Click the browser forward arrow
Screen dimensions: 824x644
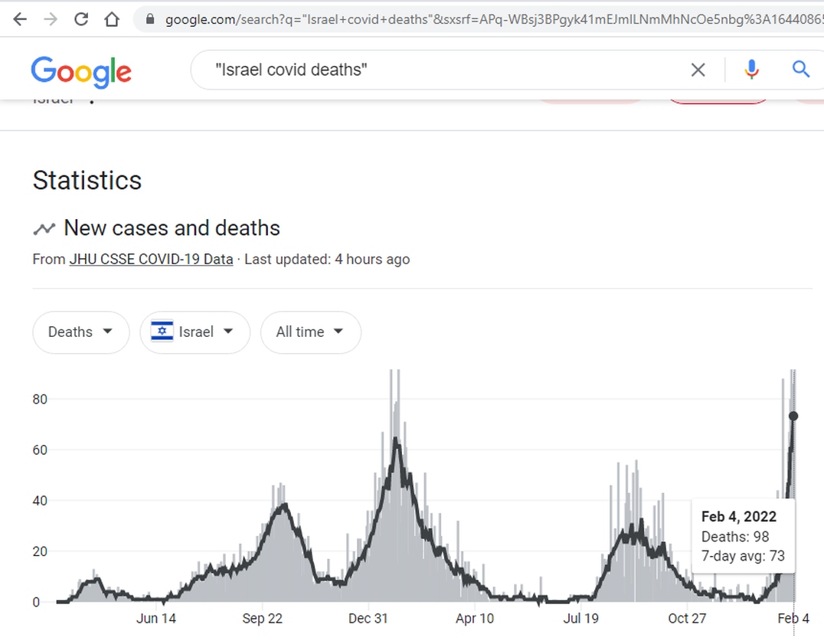pyautogui.click(x=51, y=19)
